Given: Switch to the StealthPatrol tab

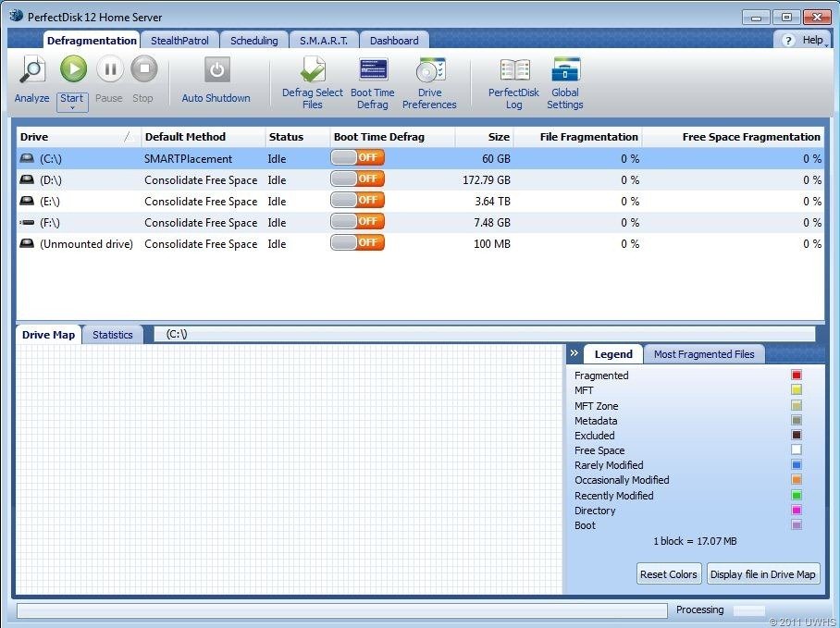Looking at the screenshot, I should coord(179,41).
